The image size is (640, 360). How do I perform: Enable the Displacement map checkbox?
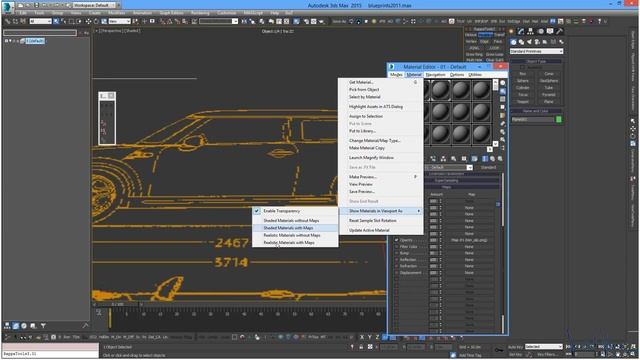pos(396,273)
